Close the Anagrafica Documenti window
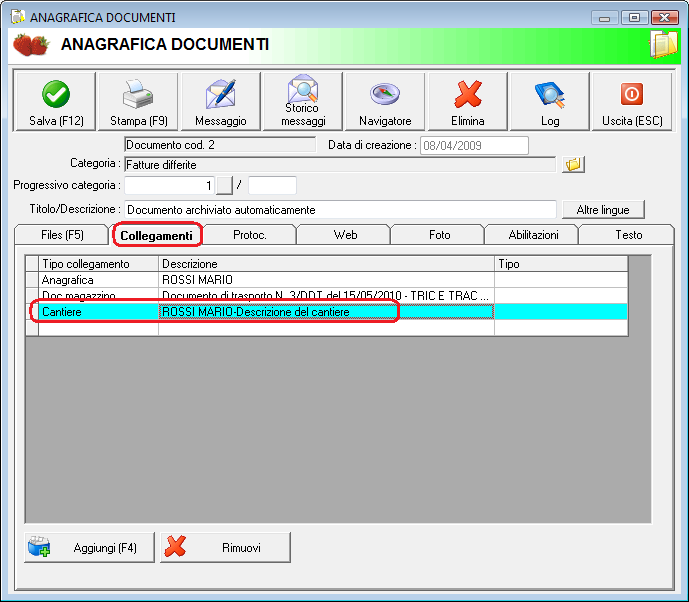Image resolution: width=689 pixels, height=602 pixels. (x=664, y=18)
